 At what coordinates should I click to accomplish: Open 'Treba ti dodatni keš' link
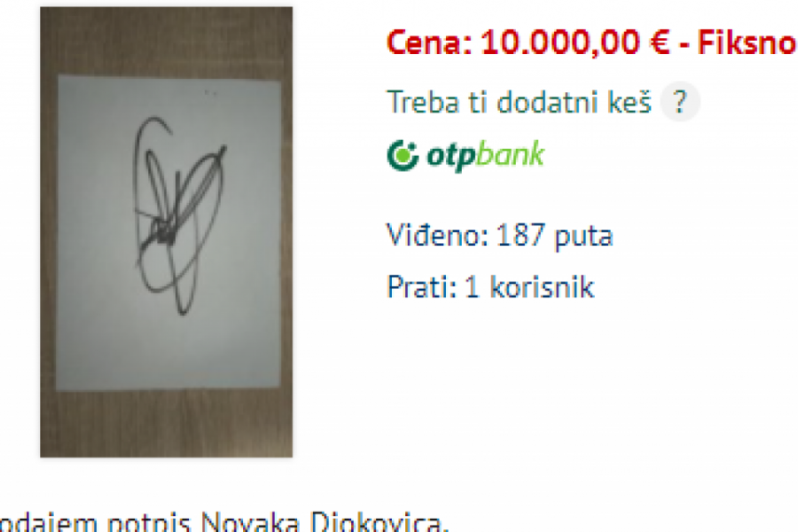coord(519,102)
